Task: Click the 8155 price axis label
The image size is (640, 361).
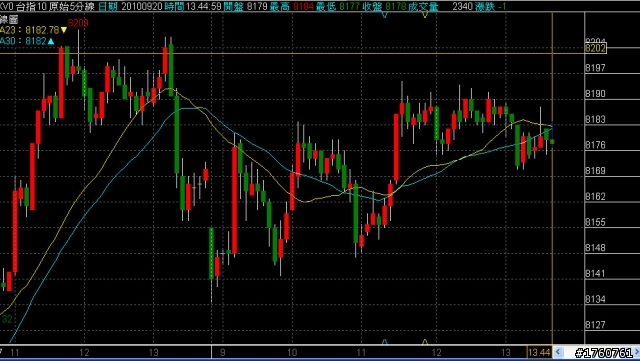Action: pyautogui.click(x=596, y=222)
